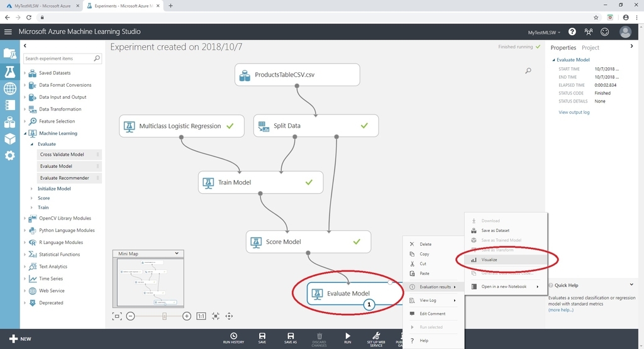Click the feedback smiley icon

coord(604,31)
